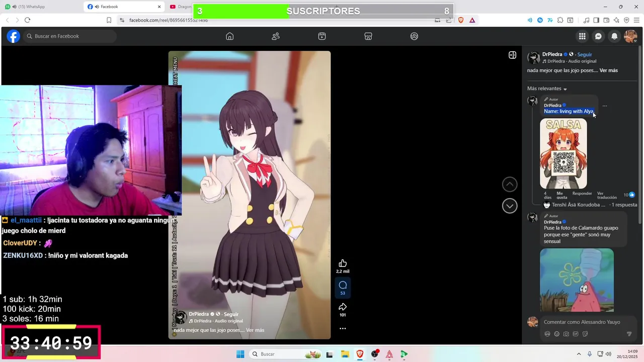
Task: Click the browser address bar URL
Action: tap(168, 20)
